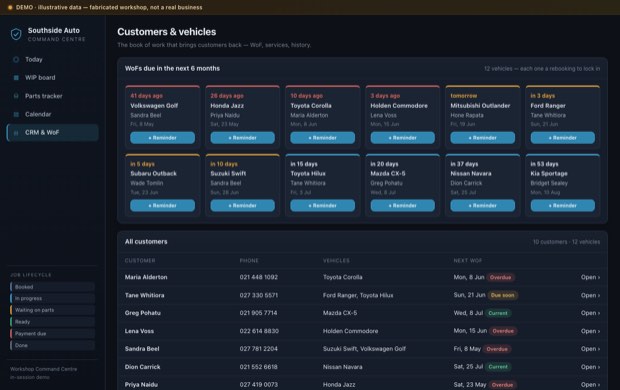Image resolution: width=620 pixels, height=390 pixels.
Task: Open Maria Alderton's customer record
Action: 590,277
